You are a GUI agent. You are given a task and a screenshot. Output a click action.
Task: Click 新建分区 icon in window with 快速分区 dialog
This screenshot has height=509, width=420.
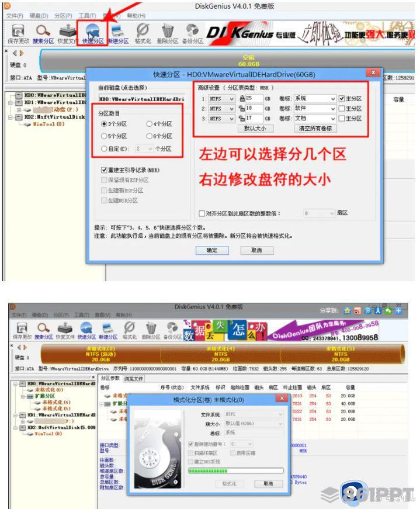pos(117,30)
